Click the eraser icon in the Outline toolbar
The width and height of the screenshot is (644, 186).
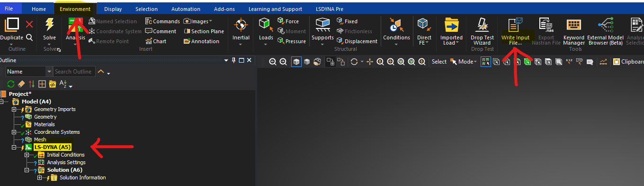click(x=21, y=84)
